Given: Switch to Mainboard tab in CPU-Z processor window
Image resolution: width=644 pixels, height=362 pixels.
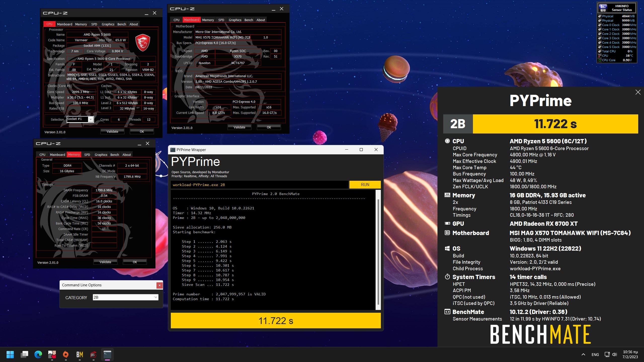Looking at the screenshot, I should pos(64,24).
